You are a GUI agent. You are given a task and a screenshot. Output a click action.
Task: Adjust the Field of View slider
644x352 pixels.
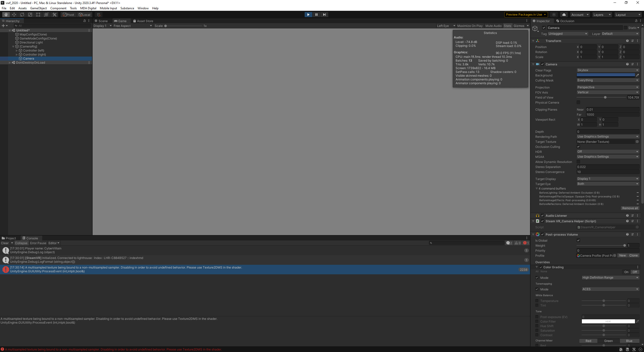coord(605,98)
